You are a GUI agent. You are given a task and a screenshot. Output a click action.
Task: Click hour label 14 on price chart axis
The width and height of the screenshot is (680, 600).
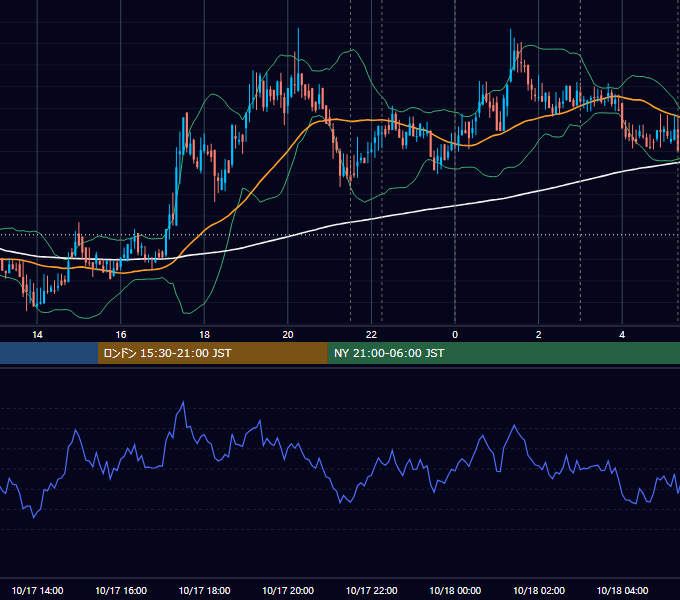point(37,335)
